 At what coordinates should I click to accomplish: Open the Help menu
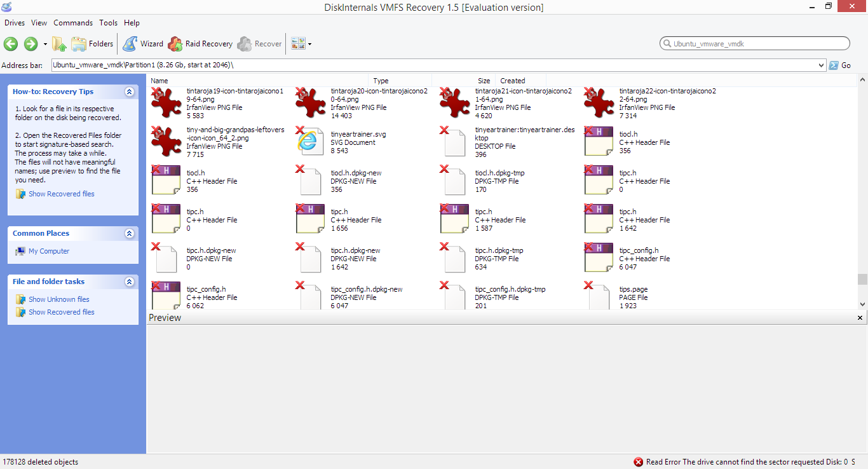(132, 23)
